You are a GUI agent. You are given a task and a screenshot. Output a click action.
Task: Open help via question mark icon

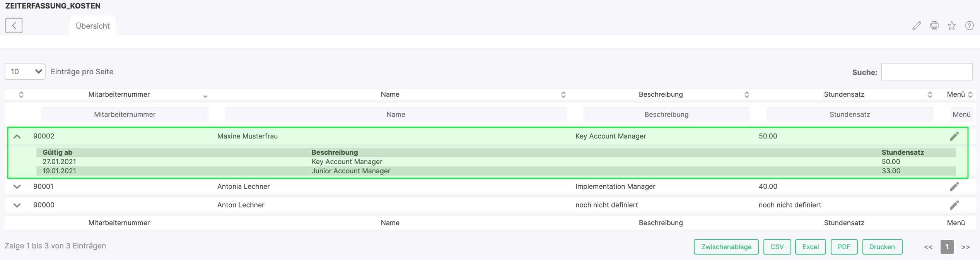point(969,26)
